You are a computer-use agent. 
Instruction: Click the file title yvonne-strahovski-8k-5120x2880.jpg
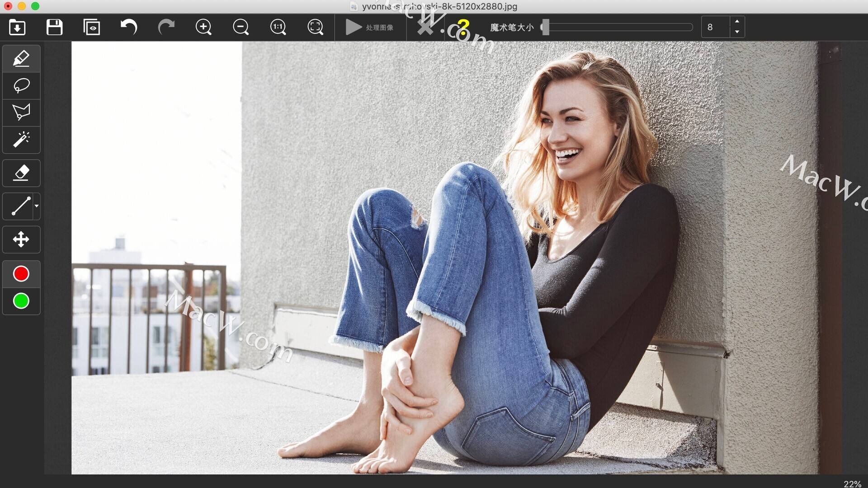tap(439, 6)
